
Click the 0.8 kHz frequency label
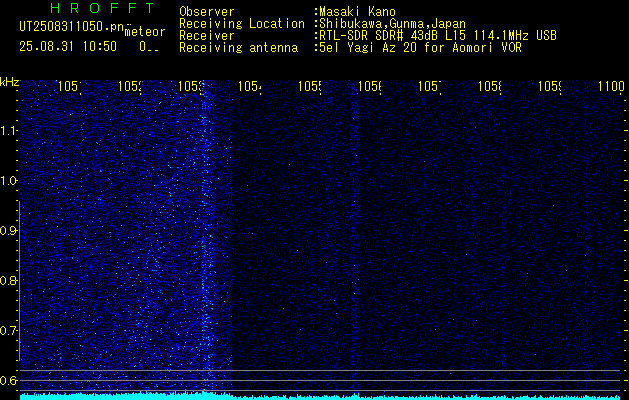[x=8, y=280]
